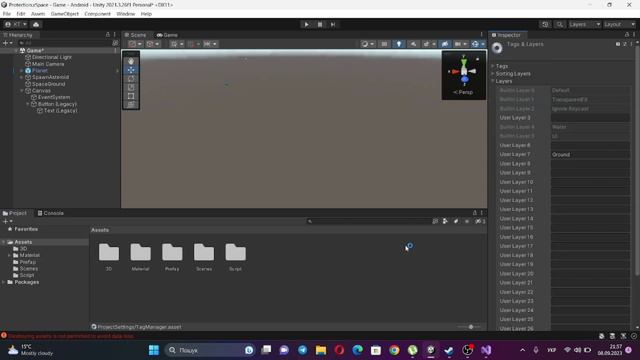Click the User Layer 3 input field
Image resolution: width=640 pixels, height=360 pixels.
point(590,118)
